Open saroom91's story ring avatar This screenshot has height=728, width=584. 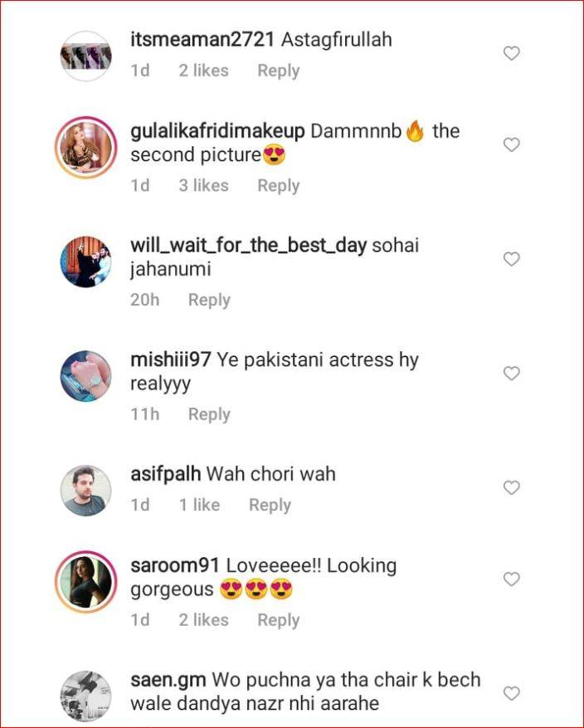coord(85,582)
